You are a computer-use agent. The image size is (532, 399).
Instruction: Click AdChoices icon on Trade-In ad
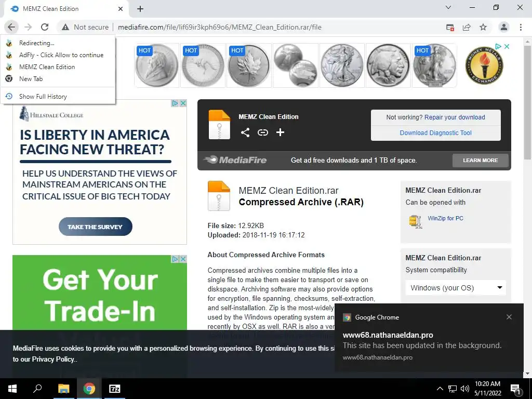[x=175, y=259]
